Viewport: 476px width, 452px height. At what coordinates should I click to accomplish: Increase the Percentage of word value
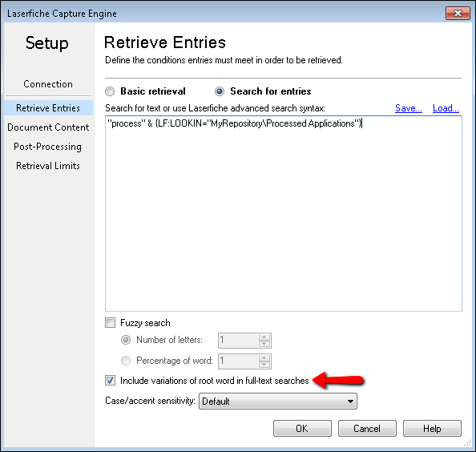[264, 357]
